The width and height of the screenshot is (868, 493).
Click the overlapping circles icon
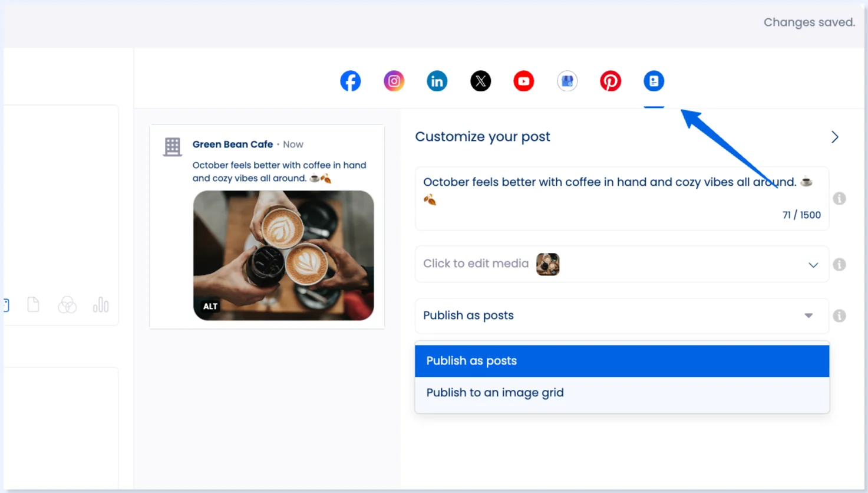pos(67,304)
